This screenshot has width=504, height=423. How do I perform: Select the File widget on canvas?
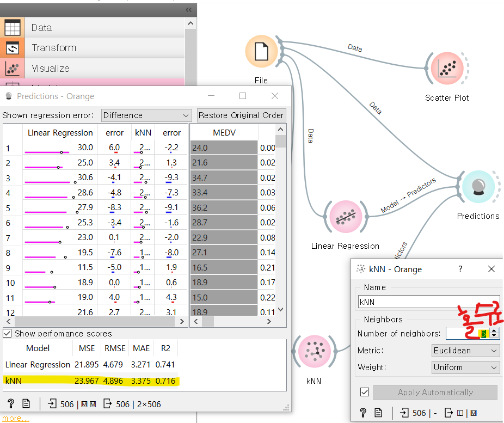[x=261, y=51]
